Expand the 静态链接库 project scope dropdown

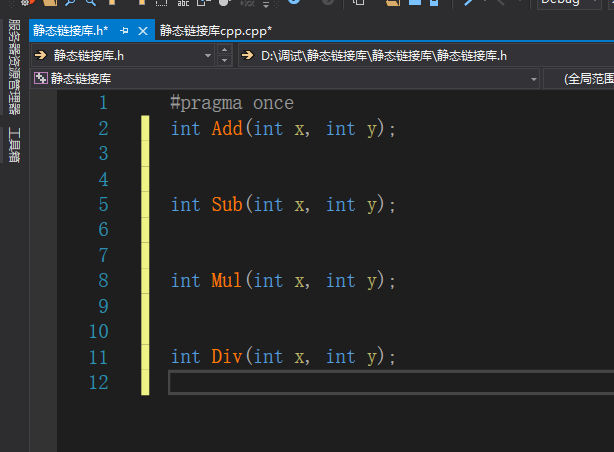pyautogui.click(x=533, y=78)
